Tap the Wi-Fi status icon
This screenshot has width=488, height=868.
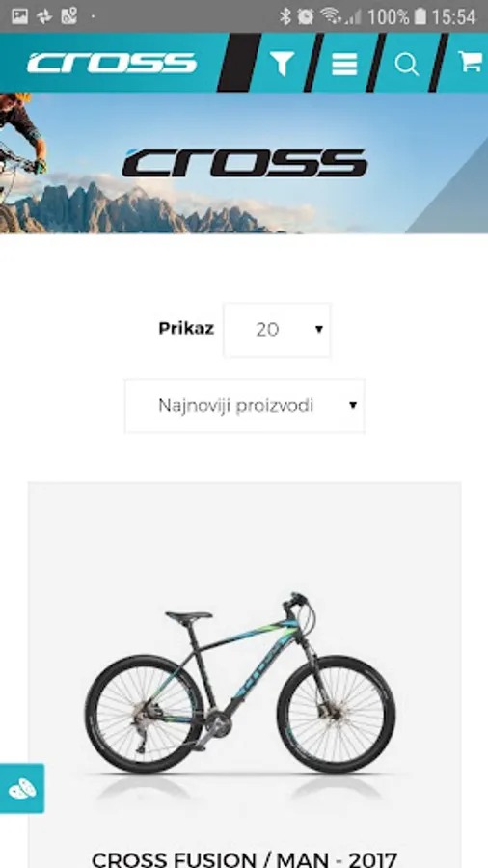click(x=331, y=16)
